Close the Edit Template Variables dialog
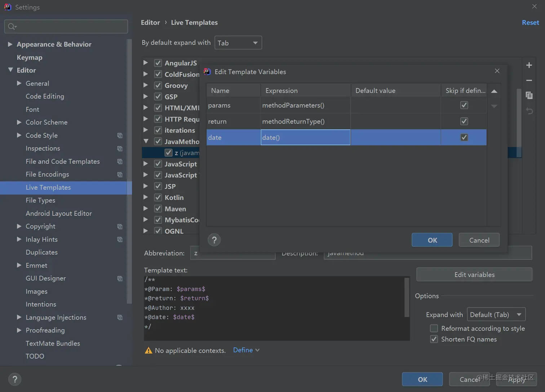The width and height of the screenshot is (545, 392). pos(497,71)
